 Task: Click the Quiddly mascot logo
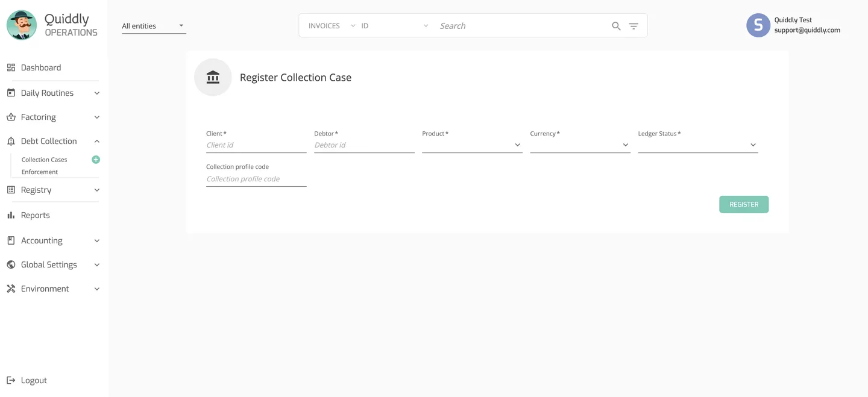(x=22, y=25)
